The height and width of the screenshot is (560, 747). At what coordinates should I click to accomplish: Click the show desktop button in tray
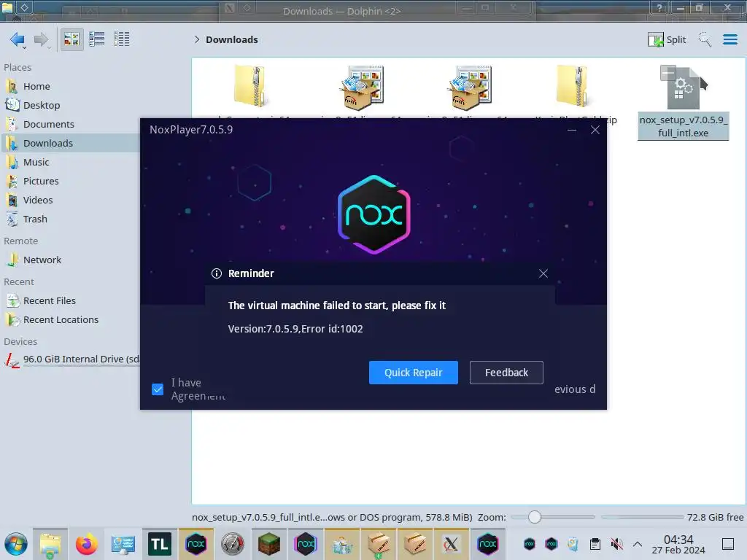point(728,544)
